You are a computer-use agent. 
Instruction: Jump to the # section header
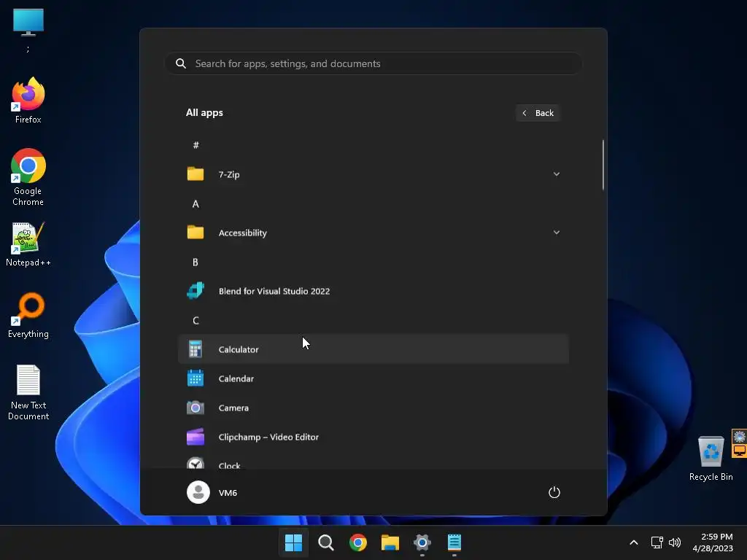[196, 145]
